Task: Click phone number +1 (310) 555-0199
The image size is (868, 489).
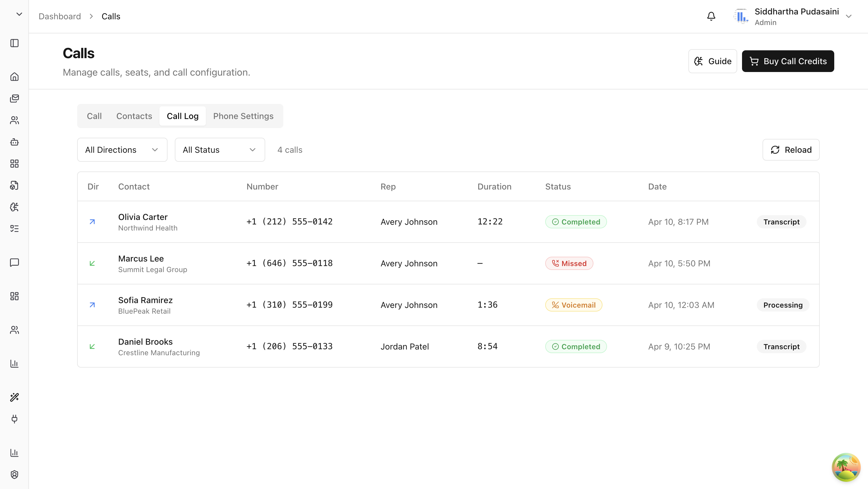Action: 289,305
